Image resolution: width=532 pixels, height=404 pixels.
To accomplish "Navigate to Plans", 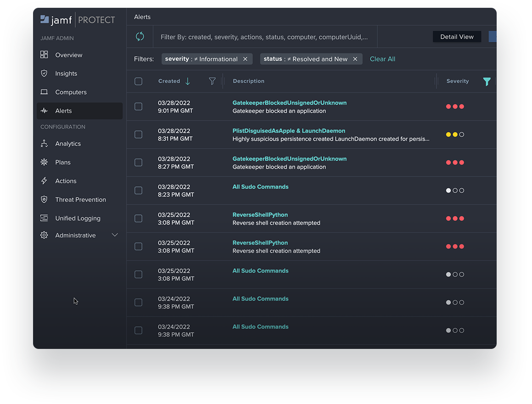I will click(x=63, y=163).
